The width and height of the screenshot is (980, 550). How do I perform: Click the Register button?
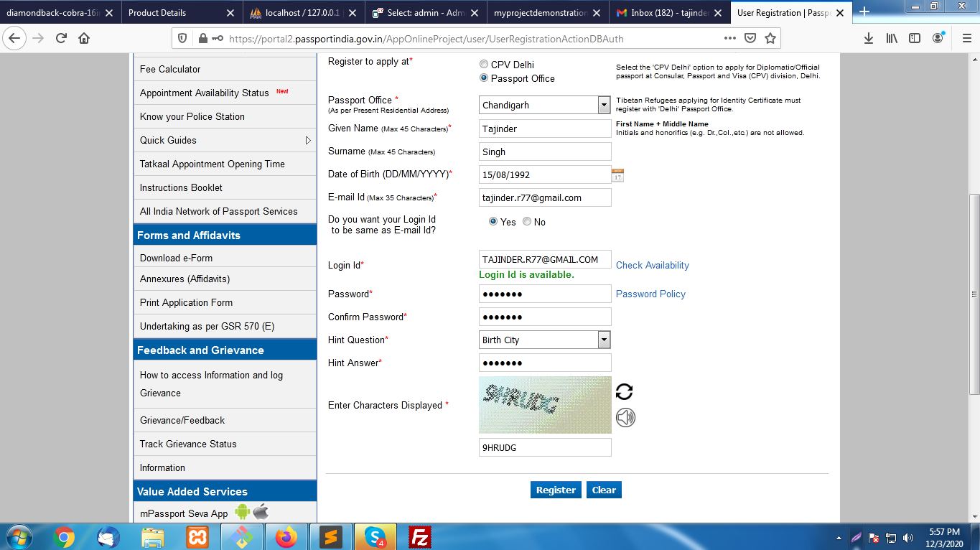556,490
